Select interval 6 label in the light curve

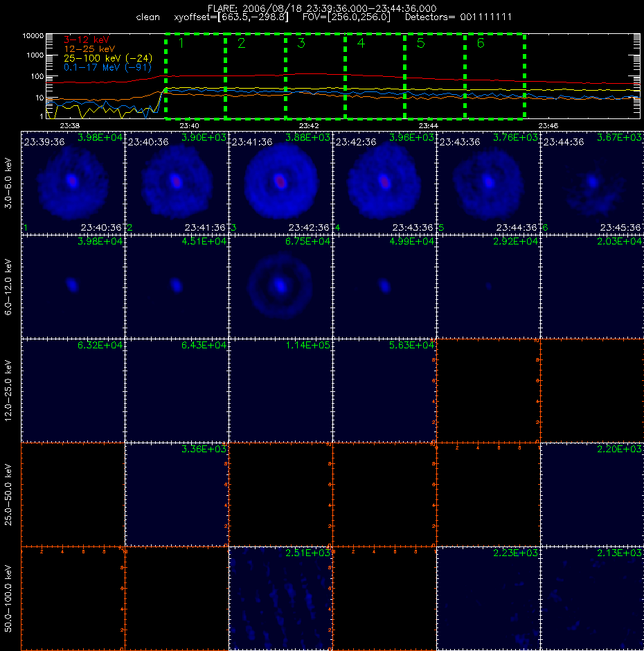(481, 43)
